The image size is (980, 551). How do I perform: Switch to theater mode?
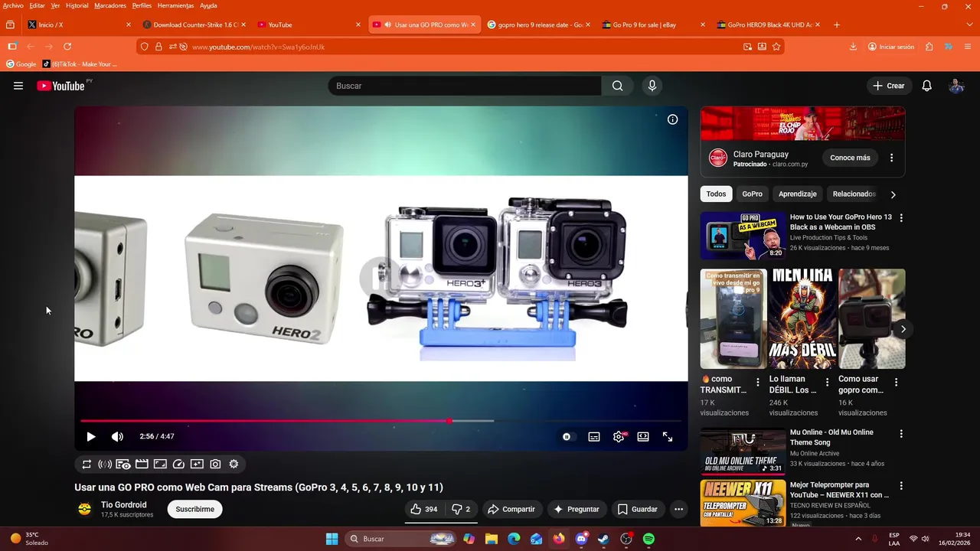point(643,436)
